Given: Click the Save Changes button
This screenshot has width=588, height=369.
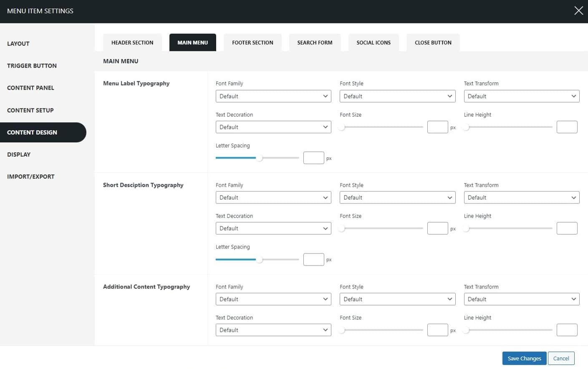Looking at the screenshot, I should (524, 358).
